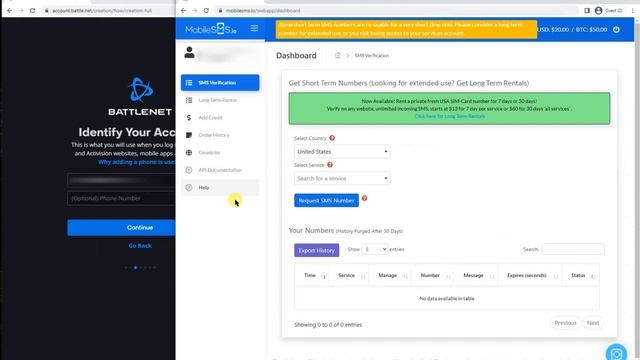Screen dimensions: 640x360
Task: Open the Show entries dropdown
Action: tap(374, 249)
